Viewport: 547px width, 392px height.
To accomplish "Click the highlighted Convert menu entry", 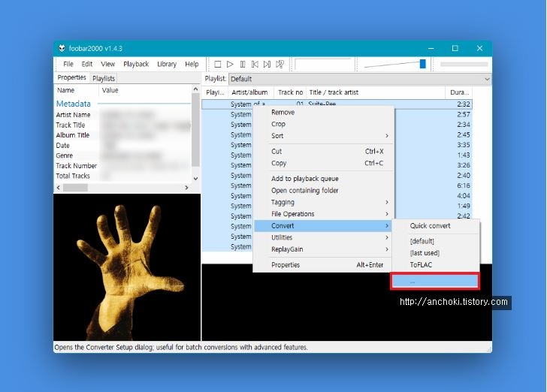I will (323, 226).
